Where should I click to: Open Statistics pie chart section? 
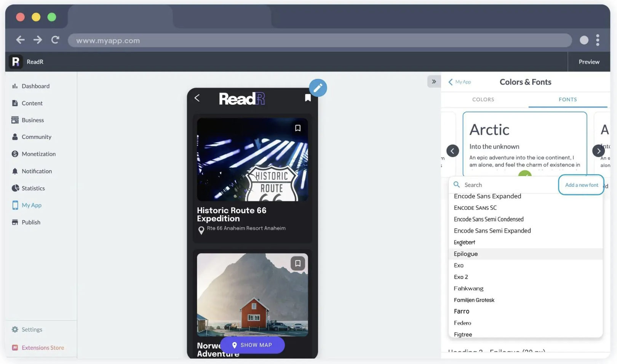tap(33, 188)
